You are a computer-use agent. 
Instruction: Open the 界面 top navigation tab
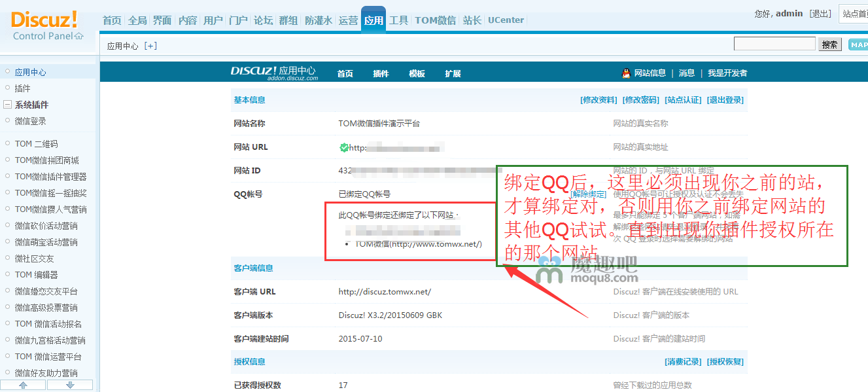[x=162, y=20]
